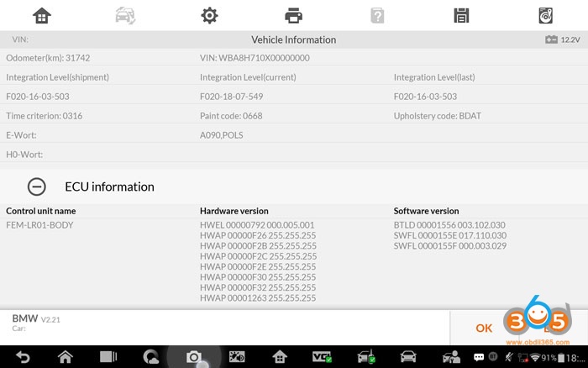The width and height of the screenshot is (588, 368).
Task: Tap the 91% battery status indicator
Action: pyautogui.click(x=553, y=358)
